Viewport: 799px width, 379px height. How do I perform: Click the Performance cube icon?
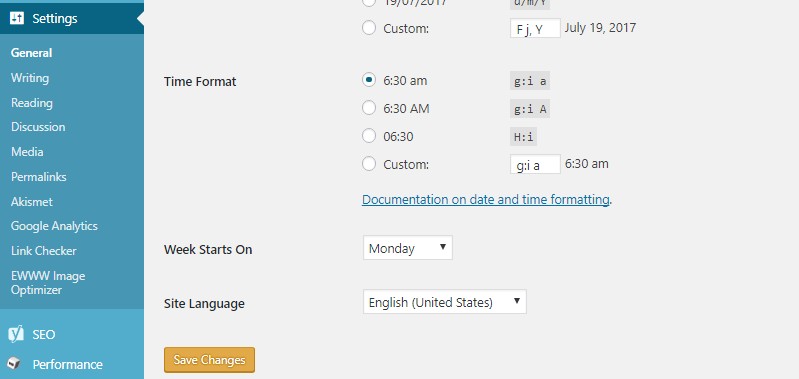(x=14, y=364)
